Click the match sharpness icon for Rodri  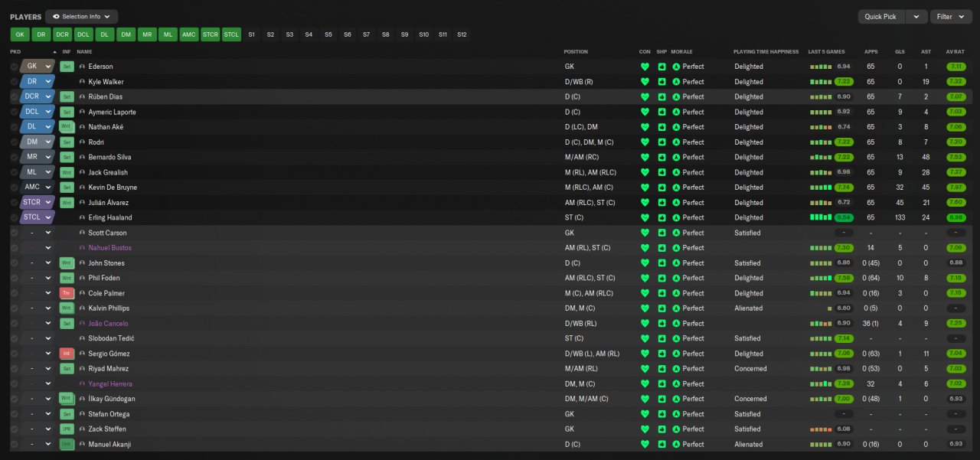(661, 142)
